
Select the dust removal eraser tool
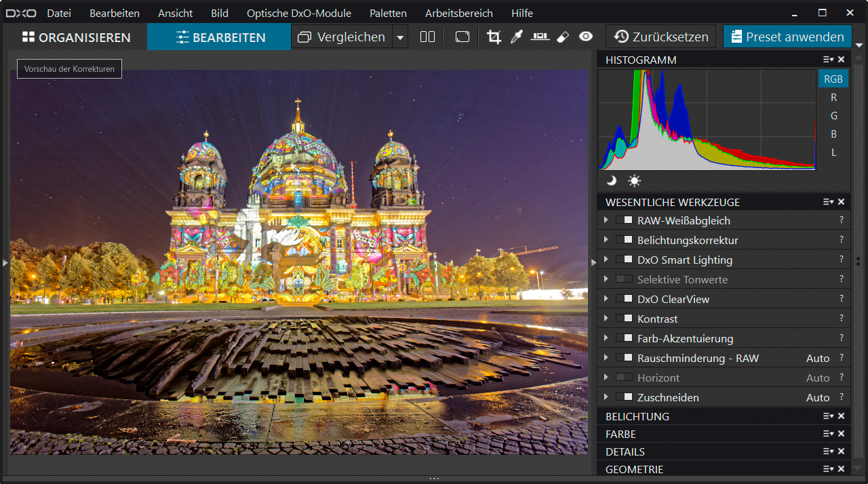pyautogui.click(x=562, y=37)
